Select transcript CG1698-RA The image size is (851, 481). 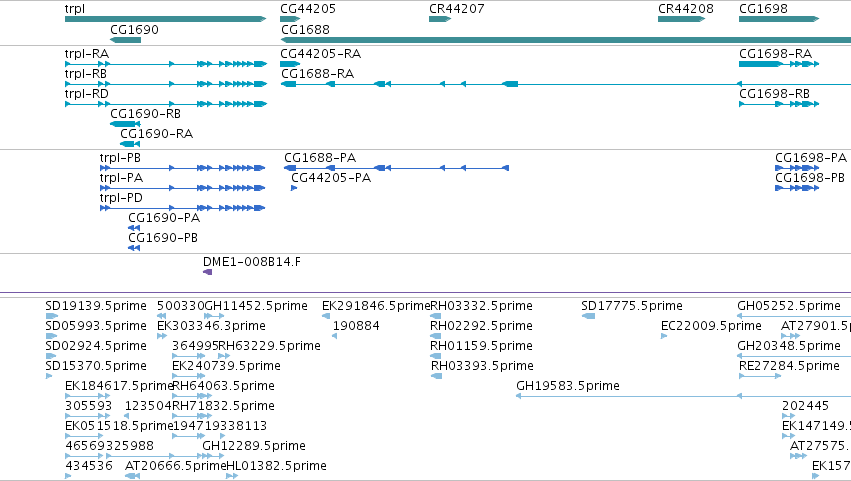click(779, 64)
